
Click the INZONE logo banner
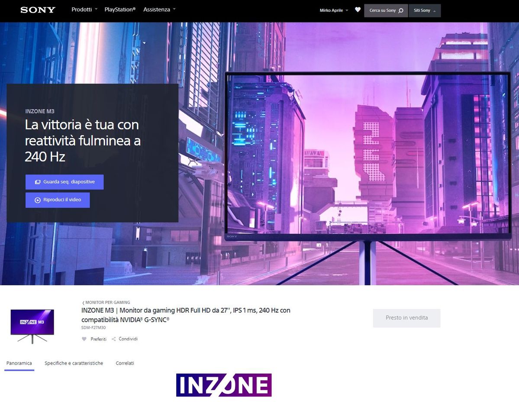(224, 385)
